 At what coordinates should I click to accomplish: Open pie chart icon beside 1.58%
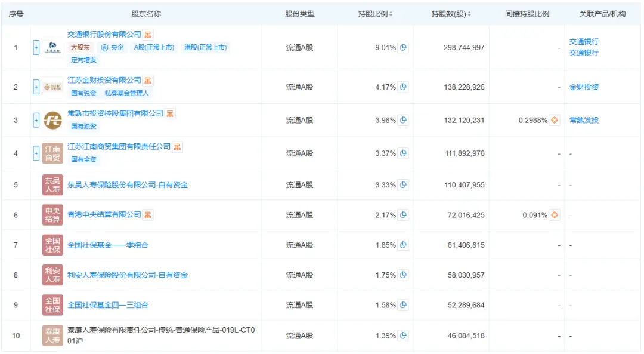pos(403,305)
